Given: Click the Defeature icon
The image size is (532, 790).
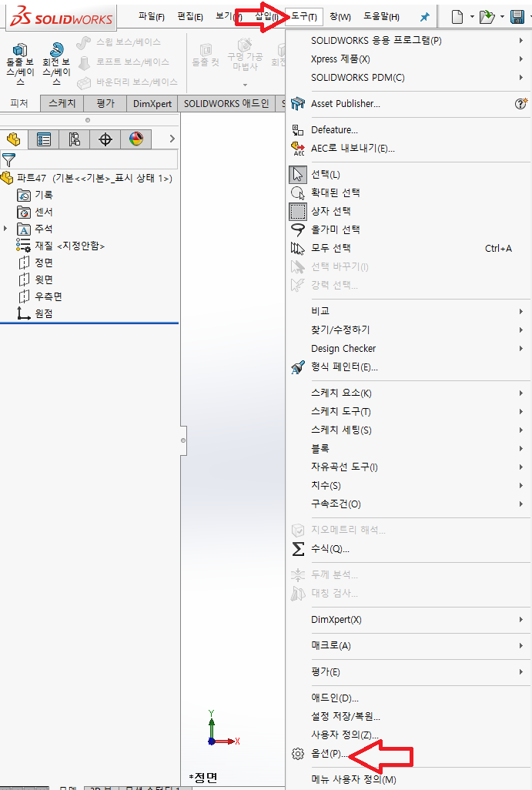Looking at the screenshot, I should [298, 130].
